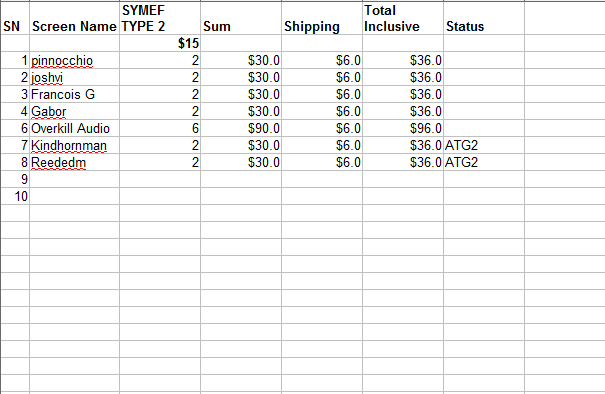Click the Francois G cell
605x394 pixels.
[74, 94]
